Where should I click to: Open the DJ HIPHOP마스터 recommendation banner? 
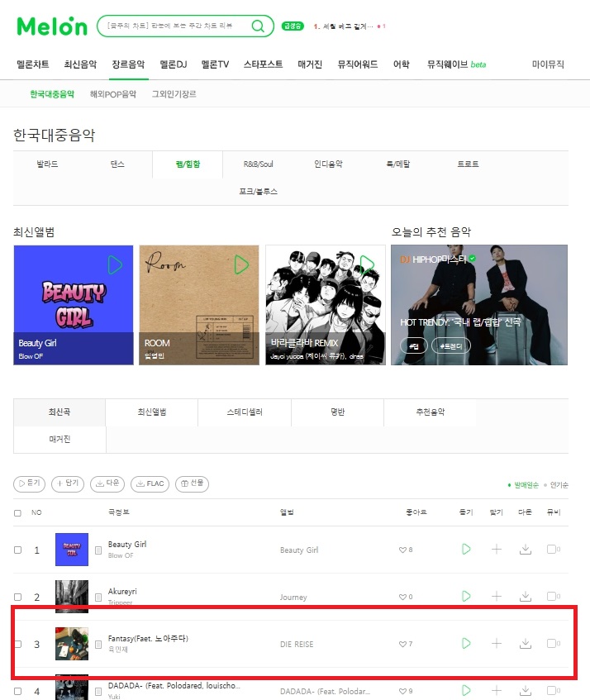pos(479,305)
